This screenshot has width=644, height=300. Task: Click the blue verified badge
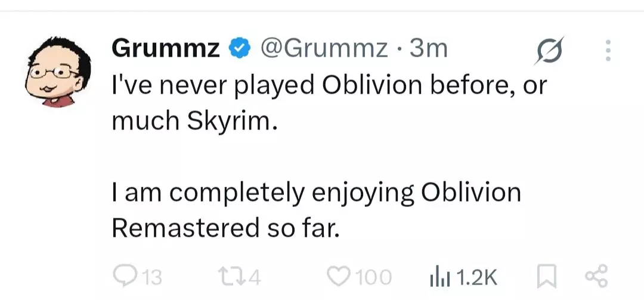pos(240,48)
